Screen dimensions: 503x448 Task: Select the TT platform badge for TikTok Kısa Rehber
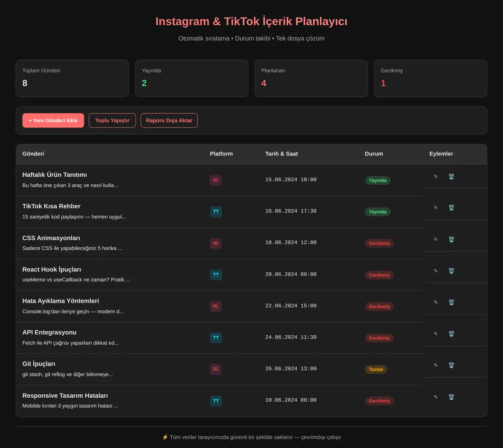click(x=216, y=212)
